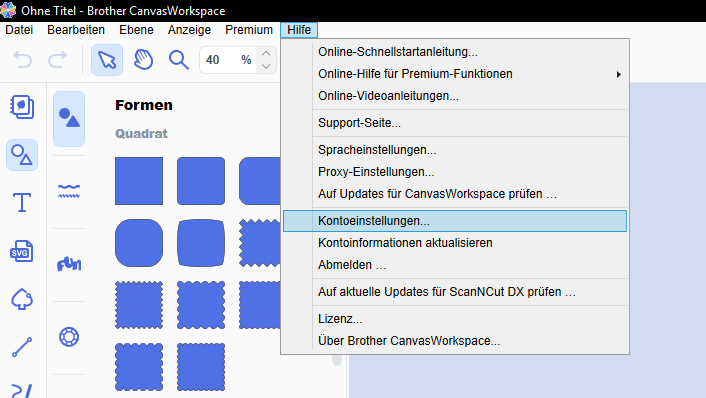This screenshot has height=398, width=706.
Task: Click the Brother CanvasWorkspace app icon
Action: [8, 10]
